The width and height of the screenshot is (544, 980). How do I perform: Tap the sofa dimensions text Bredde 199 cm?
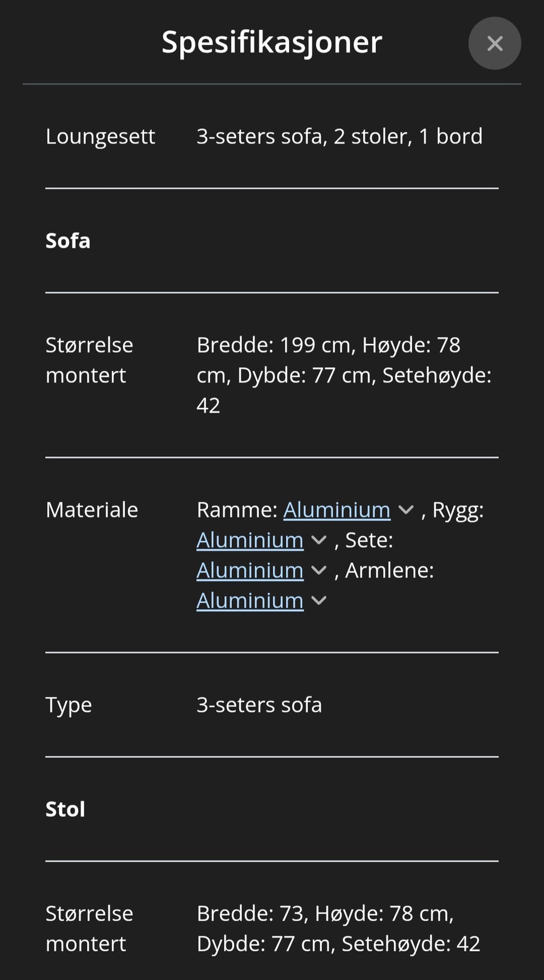coord(344,375)
